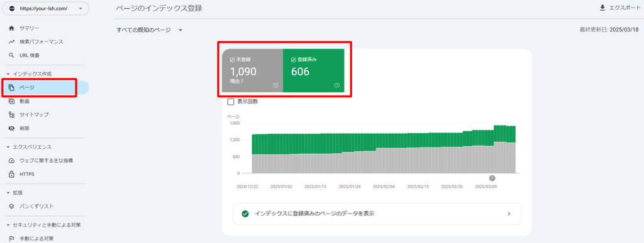Click the 2025/02/04 axis date label
Image resolution: width=644 pixels, height=243 pixels.
384,186
